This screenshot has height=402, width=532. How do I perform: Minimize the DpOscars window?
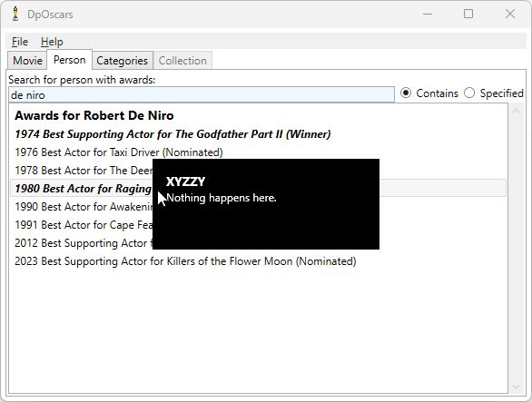[428, 14]
